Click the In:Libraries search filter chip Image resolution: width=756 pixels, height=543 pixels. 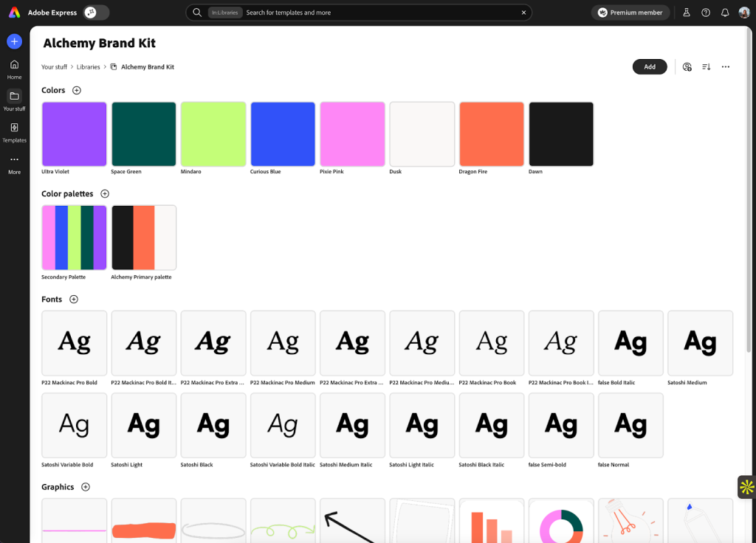[224, 13]
